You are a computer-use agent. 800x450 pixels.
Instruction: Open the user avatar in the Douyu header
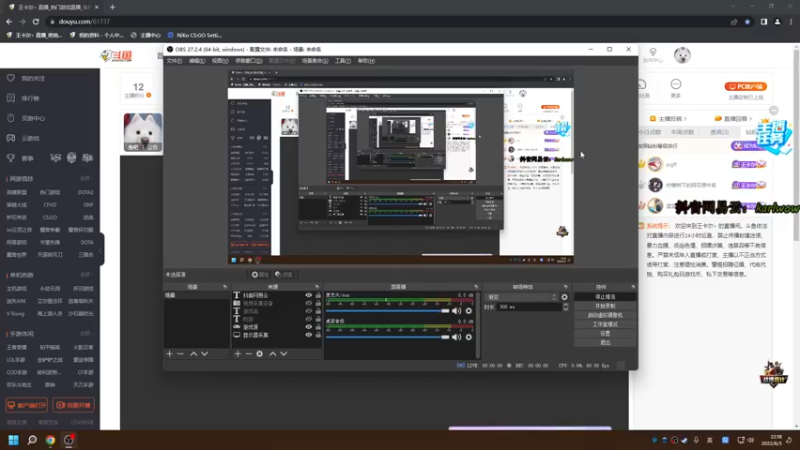[682, 55]
